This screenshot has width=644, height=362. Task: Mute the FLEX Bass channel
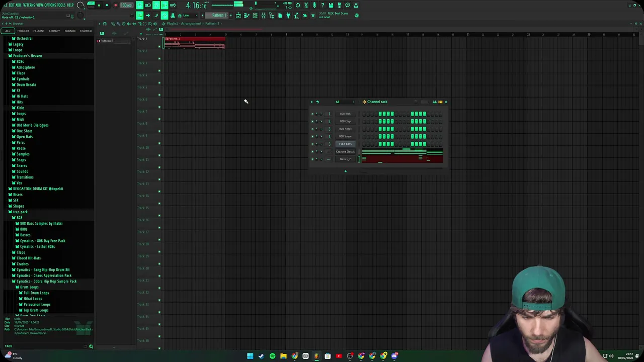[x=312, y=144]
